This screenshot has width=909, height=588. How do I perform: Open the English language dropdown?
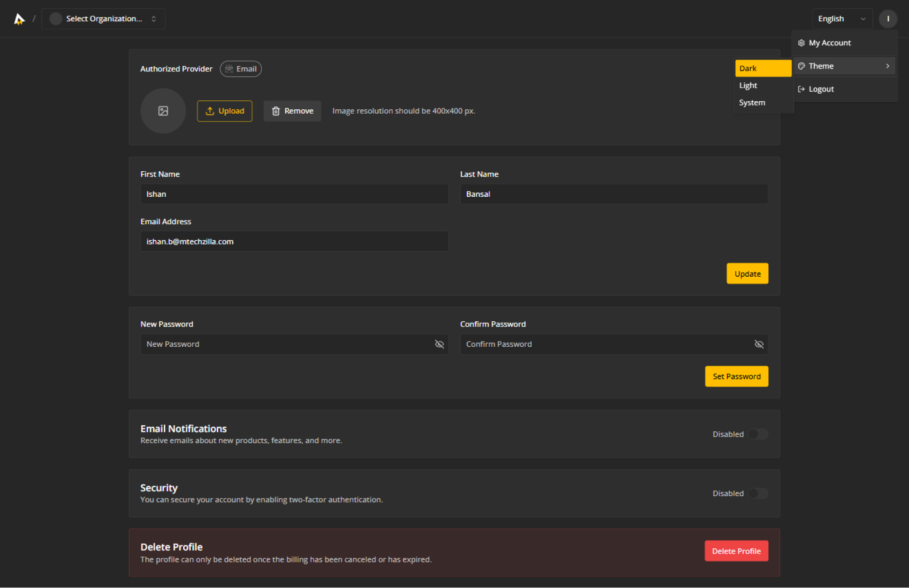pyautogui.click(x=842, y=18)
